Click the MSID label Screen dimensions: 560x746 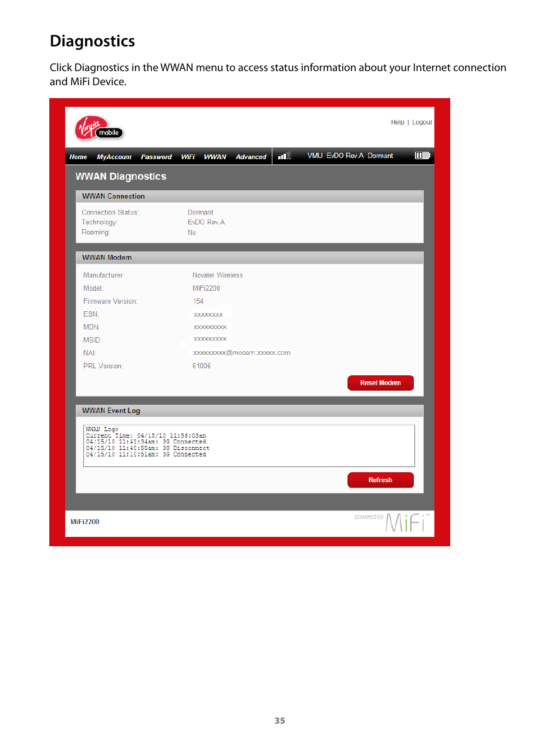click(x=92, y=340)
